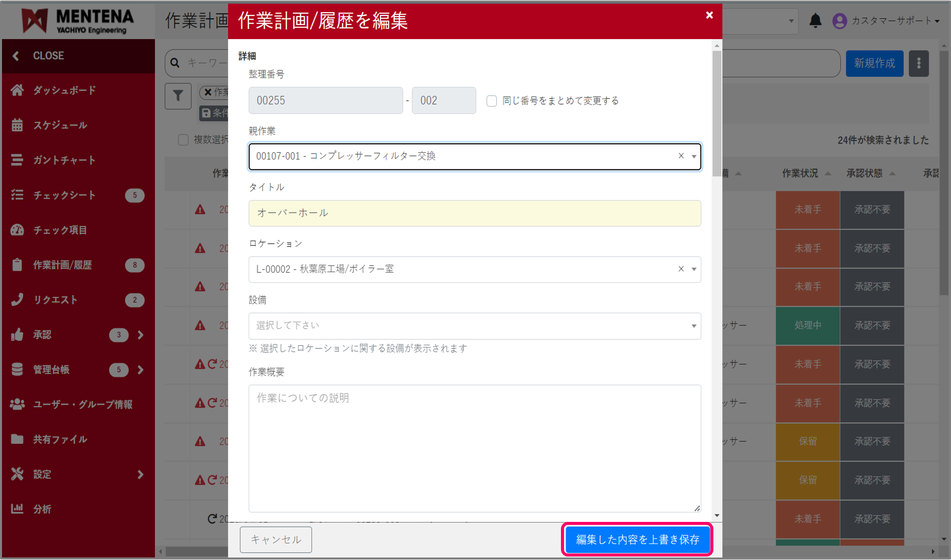Viewport: 951px width, 560px height.
Task: Expand the 承認 sidebar menu chevron
Action: click(140, 335)
